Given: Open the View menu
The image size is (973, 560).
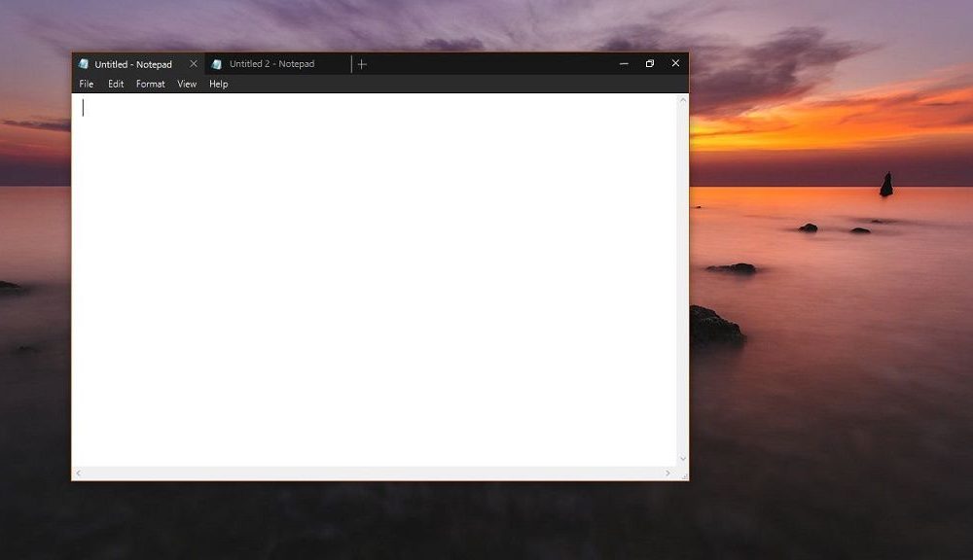Looking at the screenshot, I should coord(187,85).
